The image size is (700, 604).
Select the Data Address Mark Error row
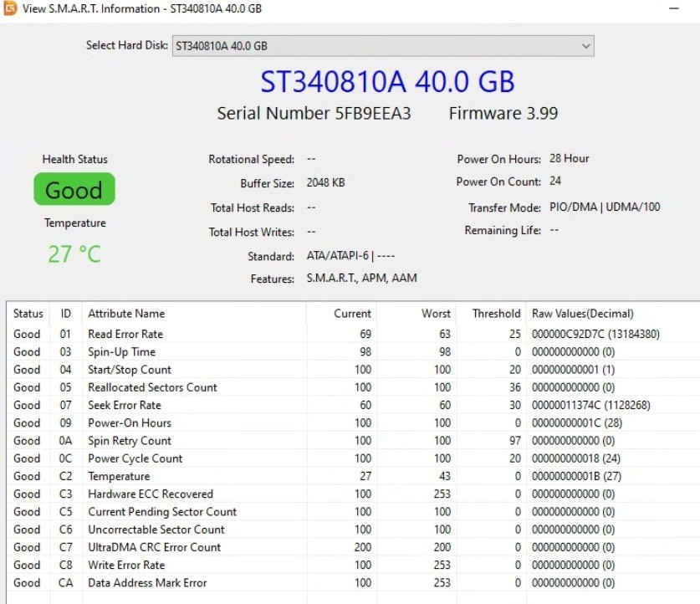point(353,582)
